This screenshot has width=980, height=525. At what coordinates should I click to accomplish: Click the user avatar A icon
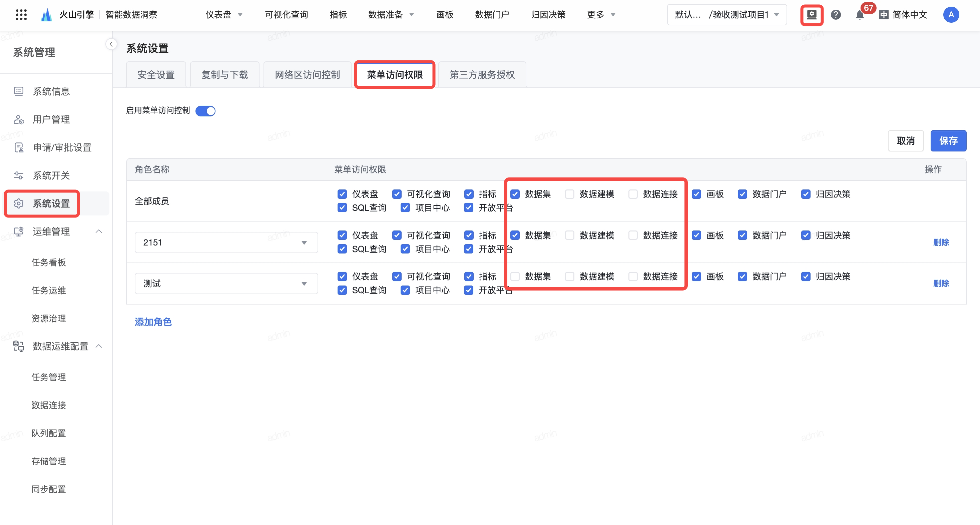[950, 15]
